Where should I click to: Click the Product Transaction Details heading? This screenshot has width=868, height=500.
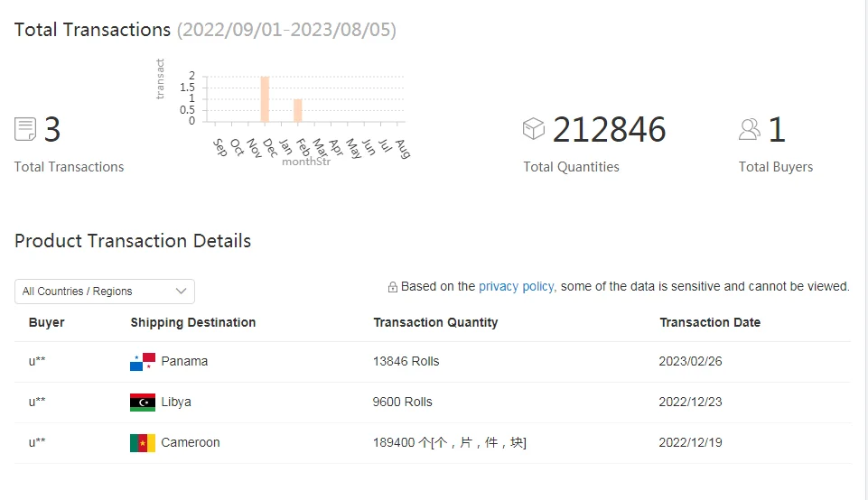(133, 241)
